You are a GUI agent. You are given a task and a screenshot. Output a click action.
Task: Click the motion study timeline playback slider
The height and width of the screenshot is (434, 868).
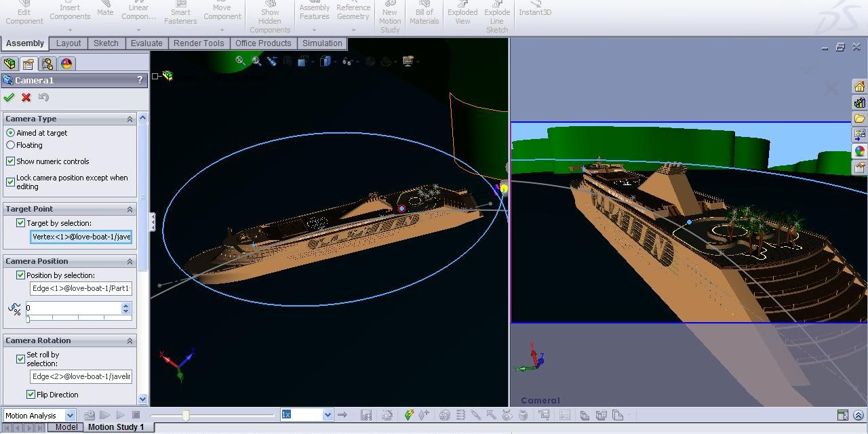[x=186, y=415]
